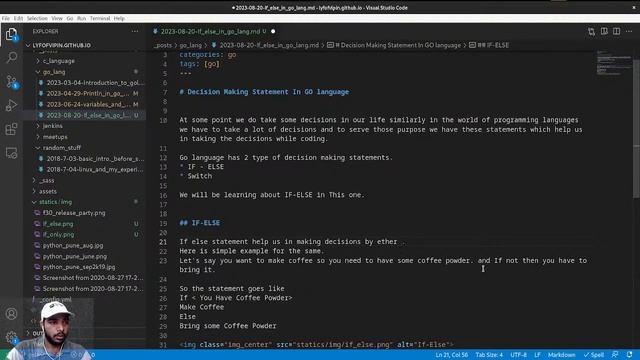Select 2023-08-20-if_else_in_go file in explorer
640x360 pixels.
click(x=85, y=115)
